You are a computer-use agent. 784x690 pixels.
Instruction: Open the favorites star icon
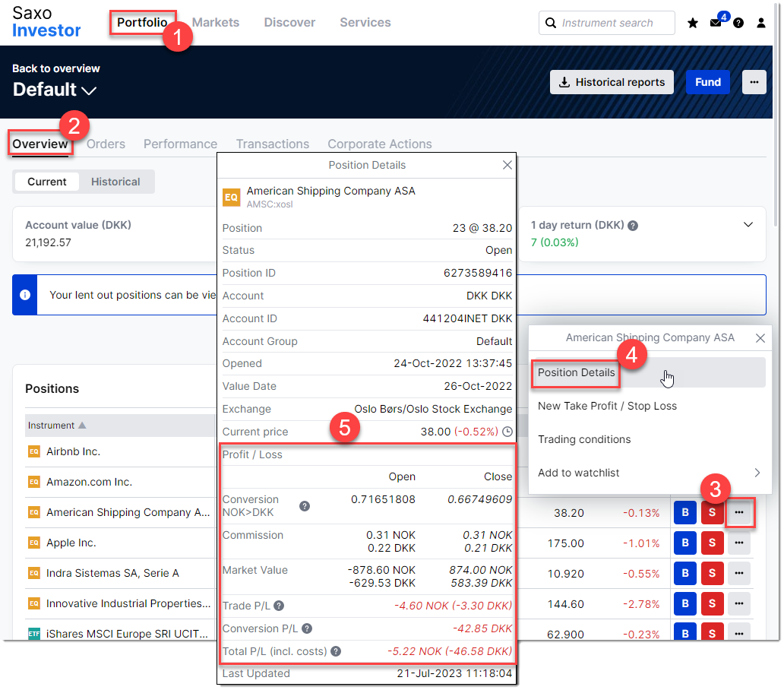tap(693, 23)
